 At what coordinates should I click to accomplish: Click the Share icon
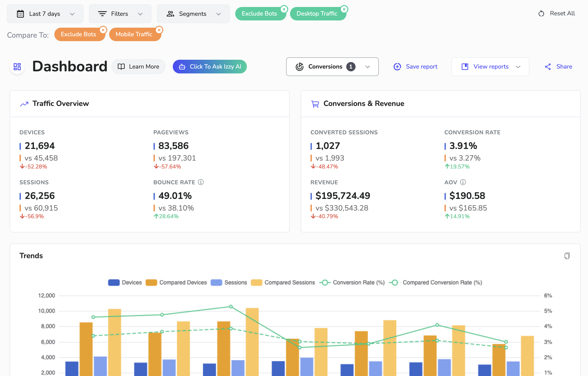tap(547, 66)
